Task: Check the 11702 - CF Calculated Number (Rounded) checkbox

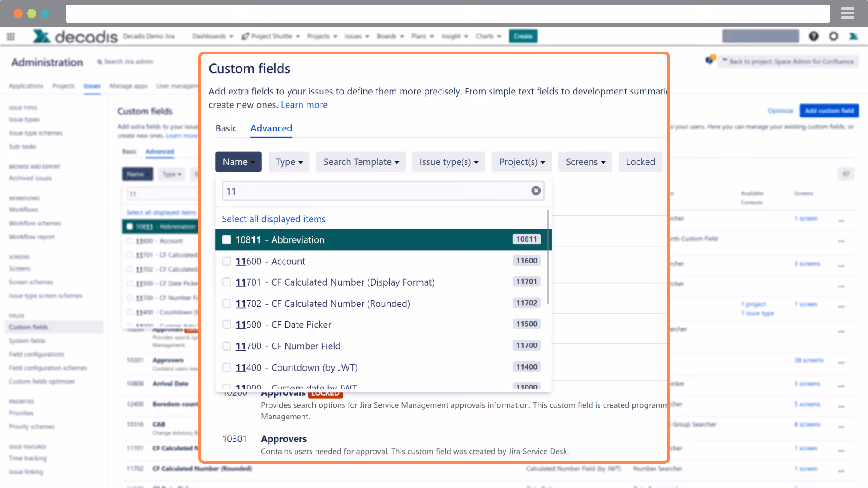Action: (226, 304)
